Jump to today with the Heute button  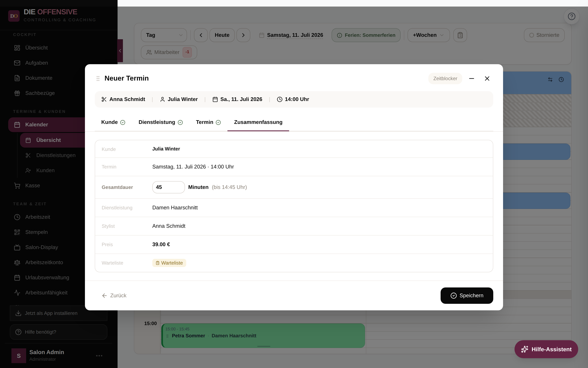point(222,35)
